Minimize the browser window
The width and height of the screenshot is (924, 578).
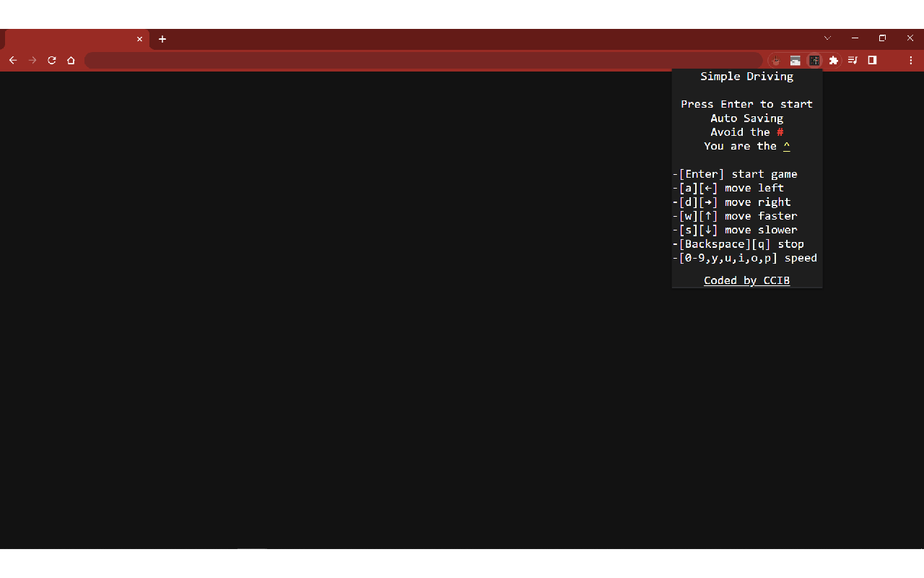click(x=855, y=38)
